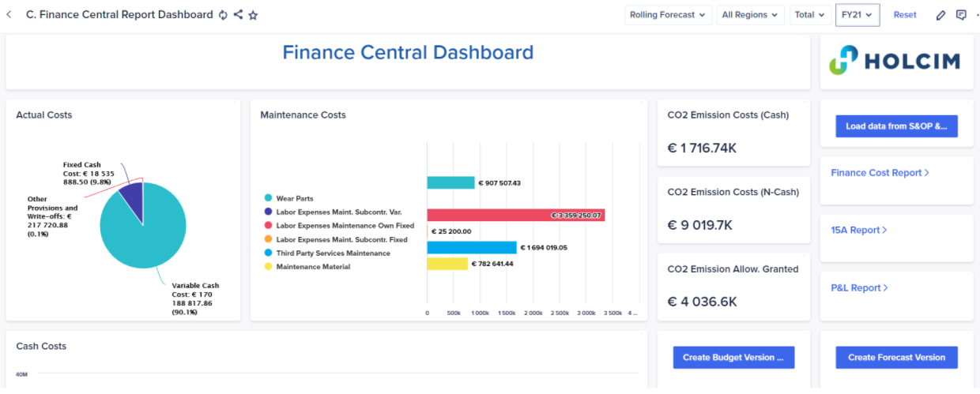Image resolution: width=980 pixels, height=394 pixels.
Task: Toggle Wear Parts legend entry
Action: coord(289,198)
